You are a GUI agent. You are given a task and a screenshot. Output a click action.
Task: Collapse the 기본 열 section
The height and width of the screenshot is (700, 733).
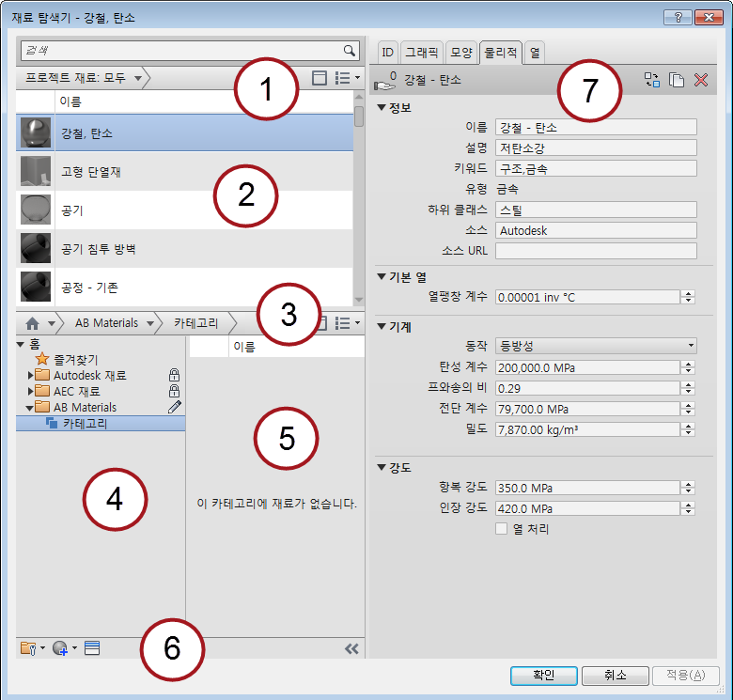point(382,276)
